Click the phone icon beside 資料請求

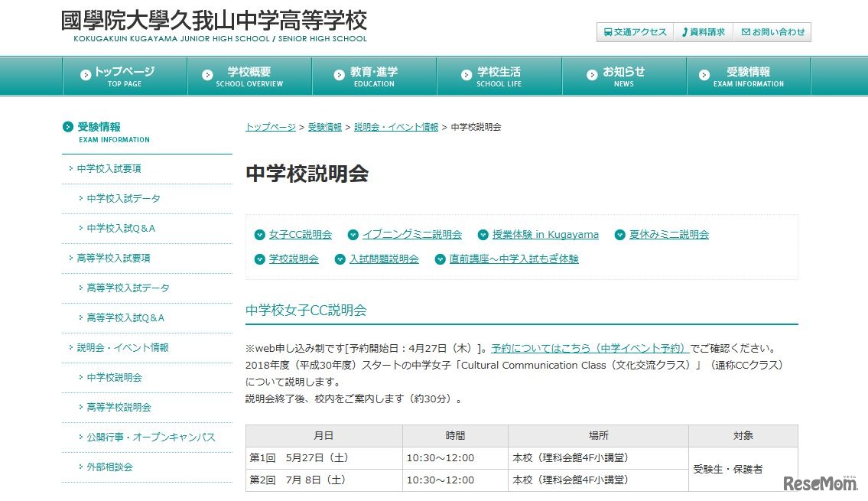click(x=684, y=32)
